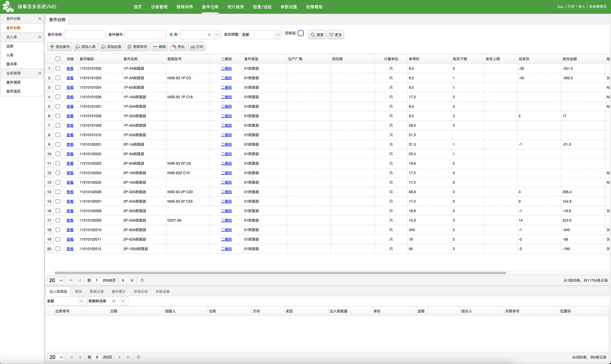Viewport: 611px width, 364px height.
Task: Click the 删除 delete button
Action: 160,47
